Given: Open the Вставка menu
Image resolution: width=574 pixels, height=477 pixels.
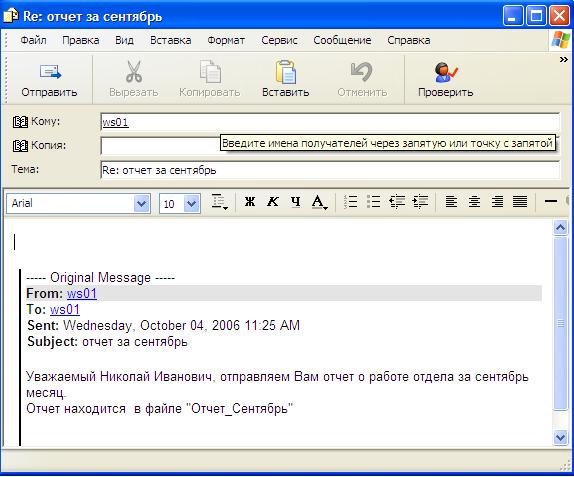Looking at the screenshot, I should pyautogui.click(x=171, y=40).
